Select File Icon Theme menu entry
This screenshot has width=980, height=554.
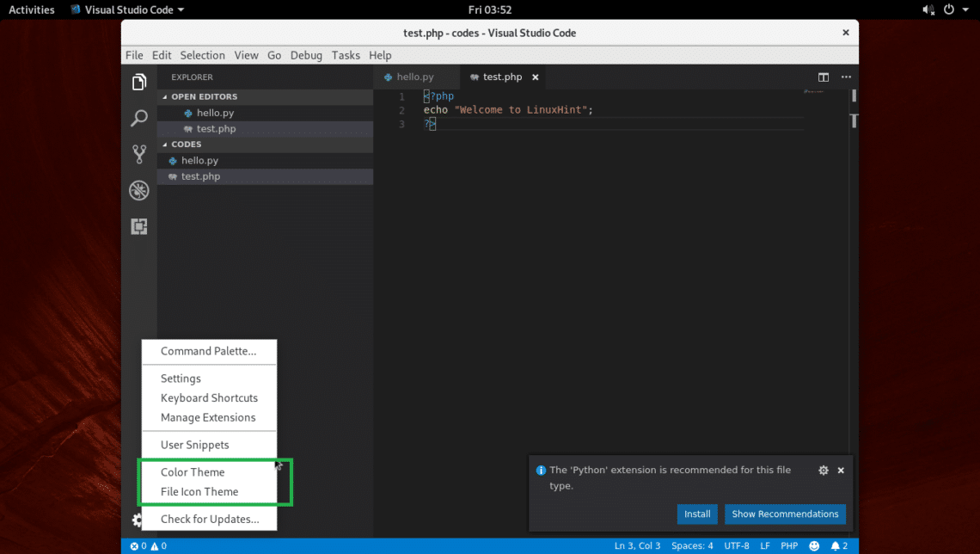tap(199, 492)
